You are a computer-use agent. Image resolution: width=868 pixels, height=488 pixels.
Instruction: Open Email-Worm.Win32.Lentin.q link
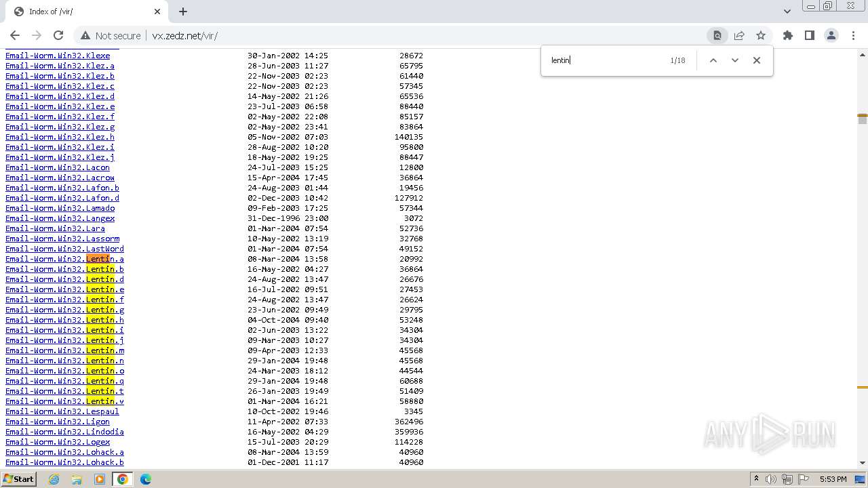click(64, 381)
